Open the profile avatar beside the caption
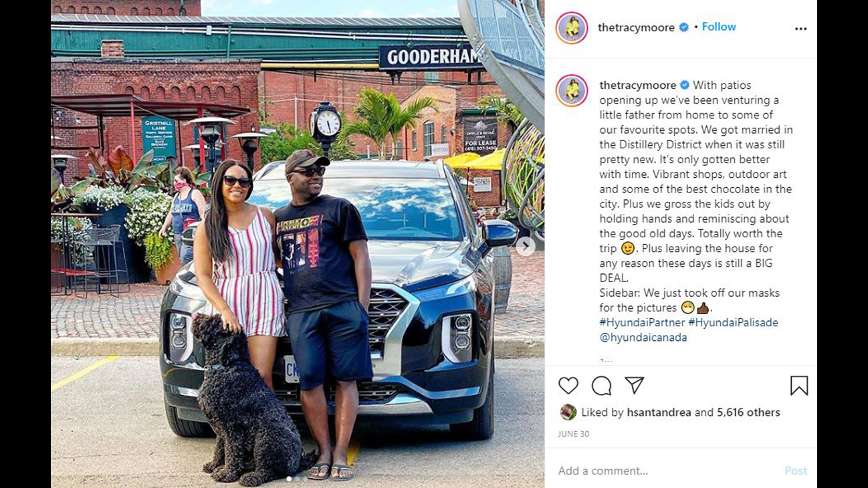The width and height of the screenshot is (868, 488). 572,91
